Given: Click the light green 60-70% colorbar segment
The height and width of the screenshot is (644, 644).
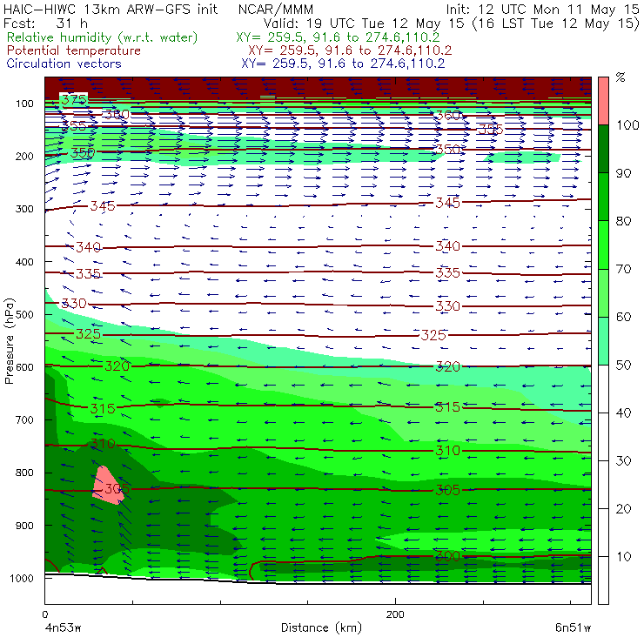Looking at the screenshot, I should coord(603,292).
